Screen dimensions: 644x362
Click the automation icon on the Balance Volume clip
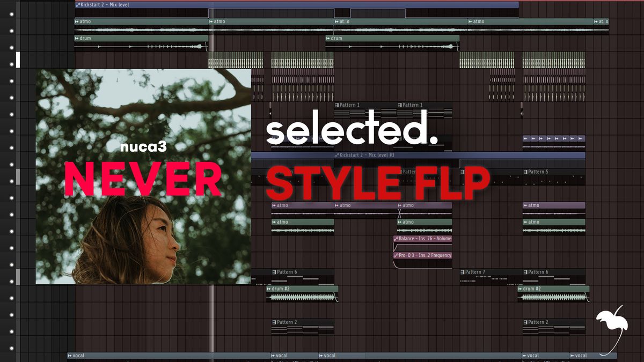pos(396,239)
